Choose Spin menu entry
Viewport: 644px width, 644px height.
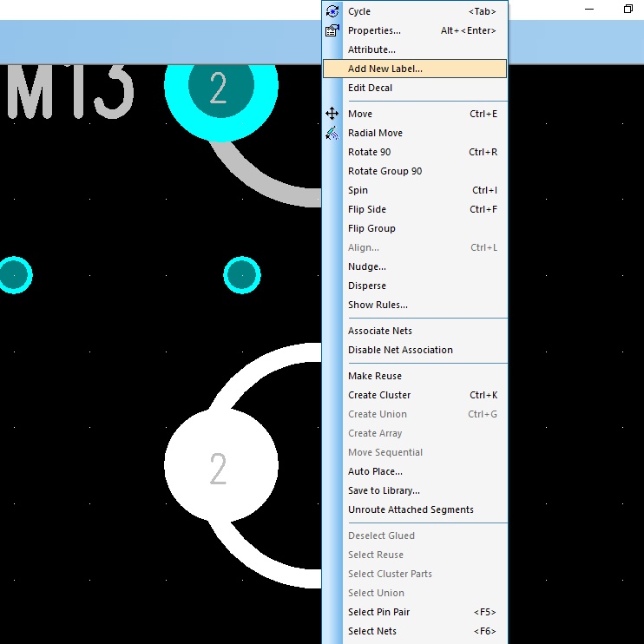tap(415, 190)
